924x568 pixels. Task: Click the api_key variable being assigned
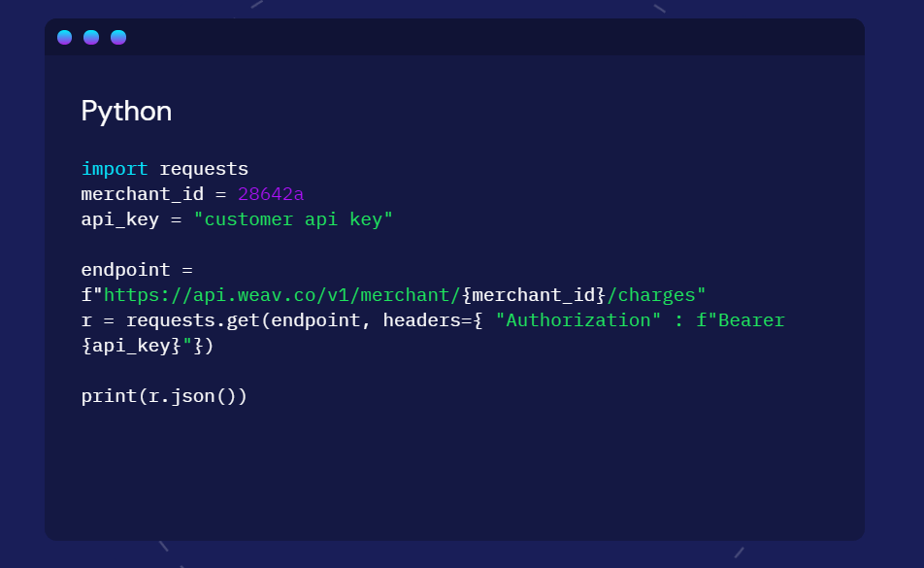tap(120, 219)
